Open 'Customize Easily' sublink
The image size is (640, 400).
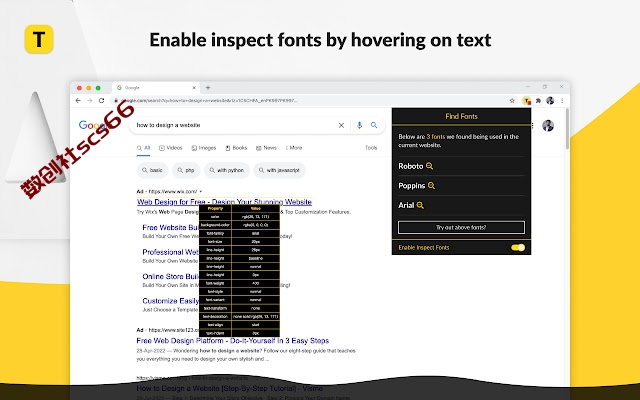(171, 301)
